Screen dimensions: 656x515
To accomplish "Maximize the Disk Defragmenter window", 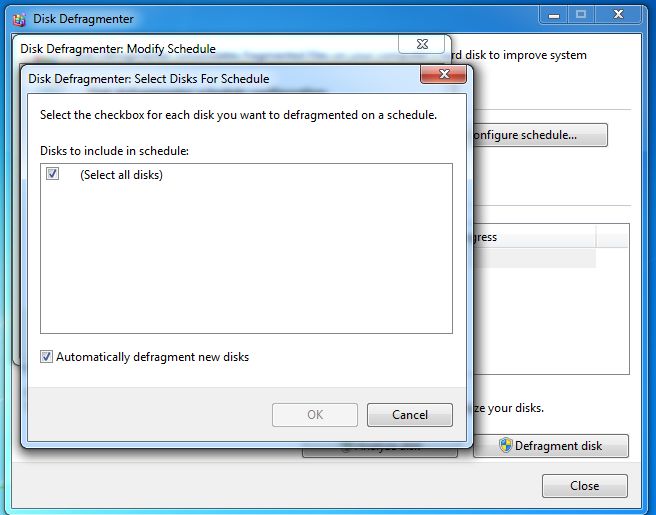I will tap(581, 15).
